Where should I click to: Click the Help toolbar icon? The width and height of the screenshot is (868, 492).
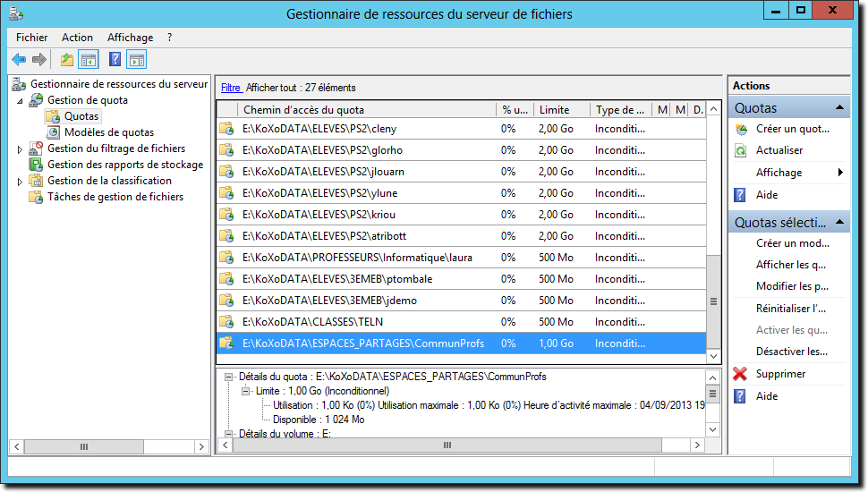click(x=115, y=59)
